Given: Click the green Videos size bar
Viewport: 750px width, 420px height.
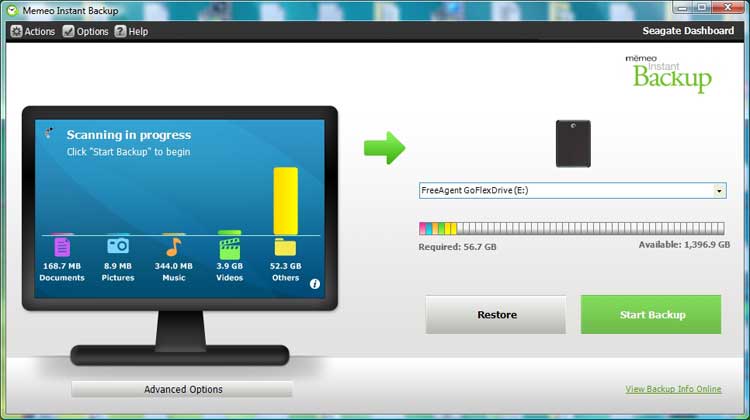Looking at the screenshot, I should pos(230,232).
